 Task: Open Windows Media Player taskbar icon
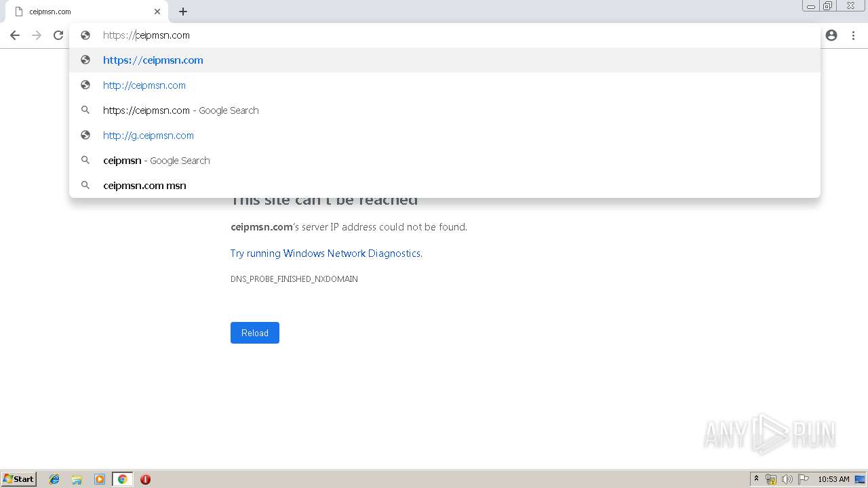tap(100, 479)
